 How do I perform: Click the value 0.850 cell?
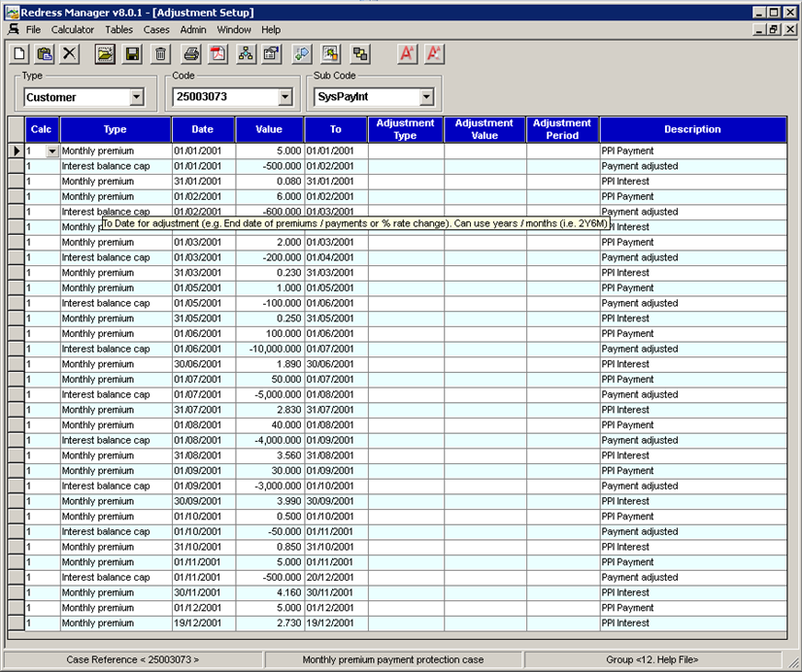coord(270,547)
